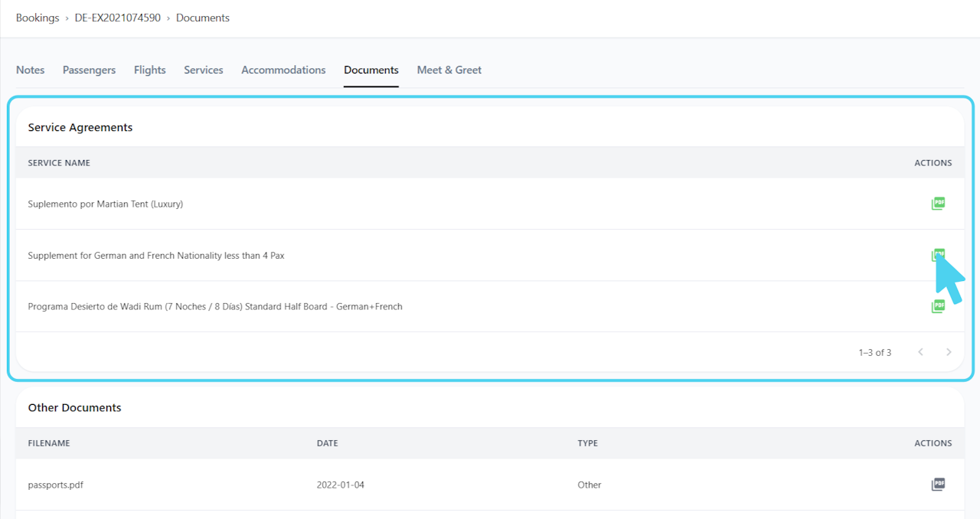980x519 pixels.
Task: Click the Service Name column header
Action: coord(59,163)
